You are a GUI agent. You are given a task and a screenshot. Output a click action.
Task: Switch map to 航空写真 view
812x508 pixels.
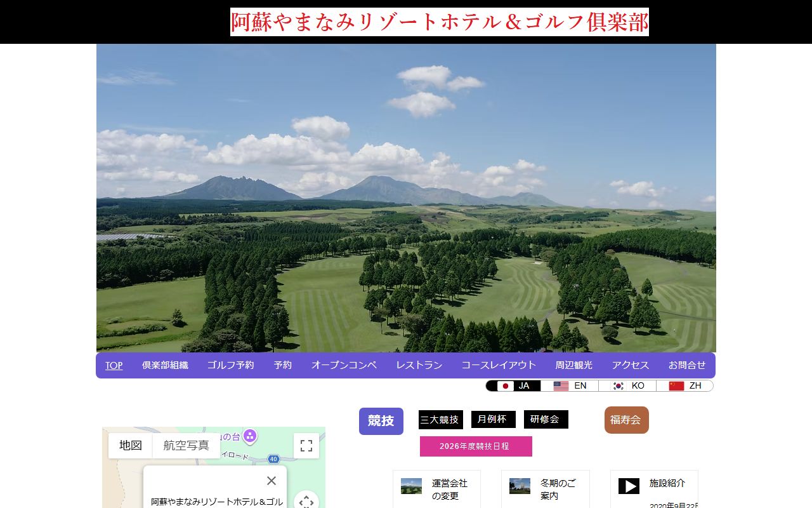click(x=187, y=446)
